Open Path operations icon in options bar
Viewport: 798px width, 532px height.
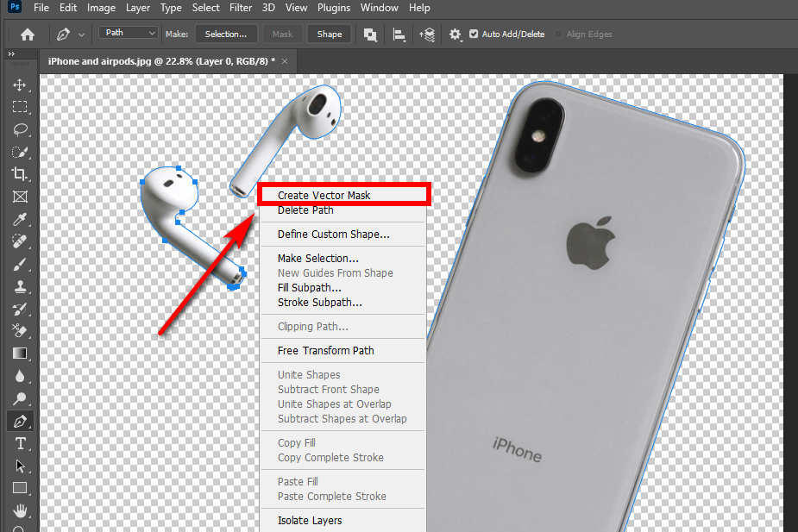[370, 34]
